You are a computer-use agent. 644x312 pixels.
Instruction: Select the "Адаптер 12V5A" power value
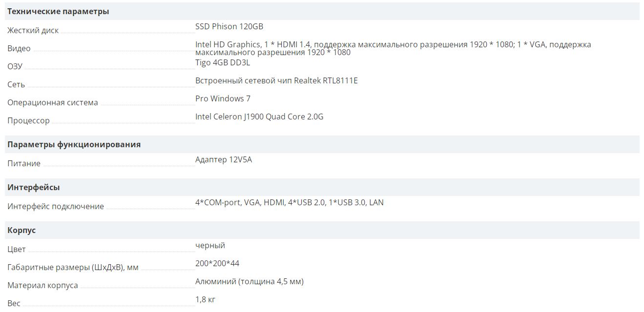[x=224, y=159]
